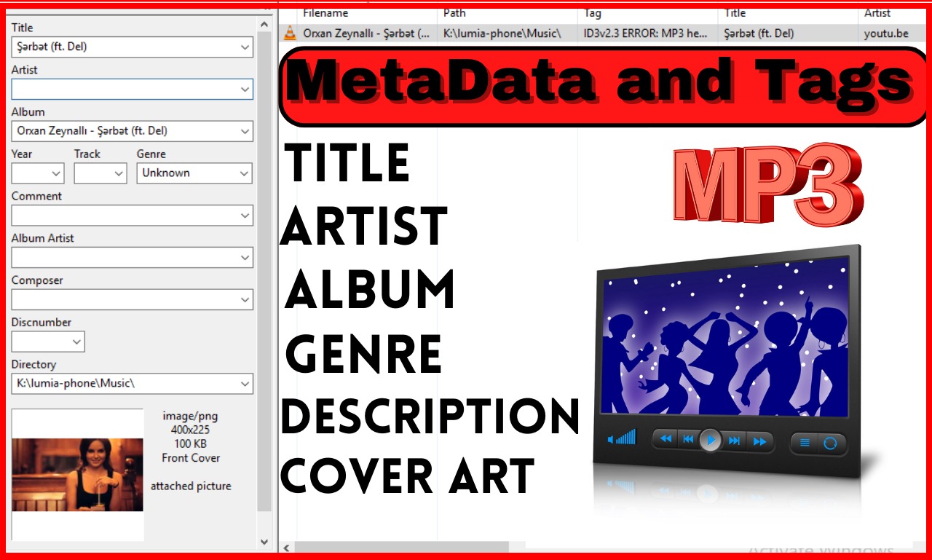Click the 'Front Cover' cover type text
This screenshot has width=932, height=560.
point(191,458)
